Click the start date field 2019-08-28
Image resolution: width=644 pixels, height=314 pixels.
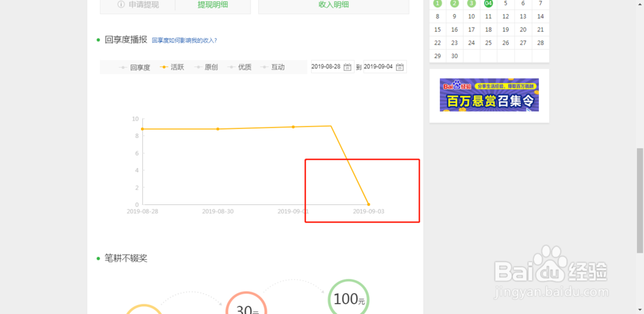[x=333, y=66]
